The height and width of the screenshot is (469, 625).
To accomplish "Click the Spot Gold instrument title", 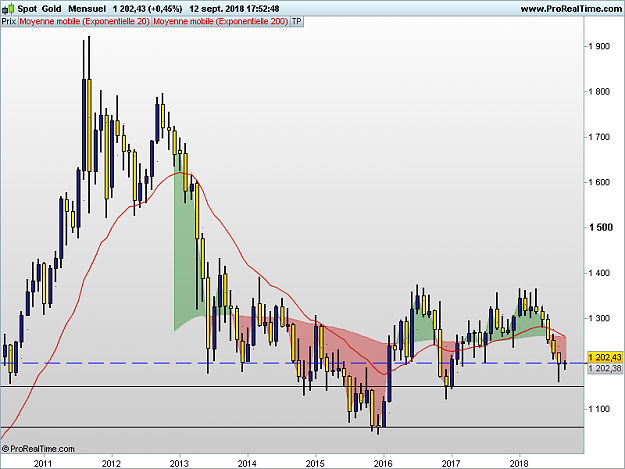I will pyautogui.click(x=39, y=8).
